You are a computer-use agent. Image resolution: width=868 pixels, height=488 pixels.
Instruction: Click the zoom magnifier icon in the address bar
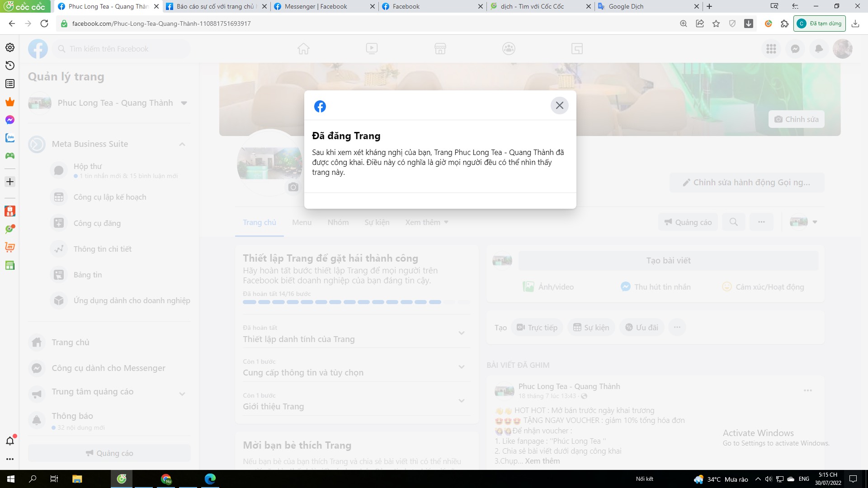point(684,23)
